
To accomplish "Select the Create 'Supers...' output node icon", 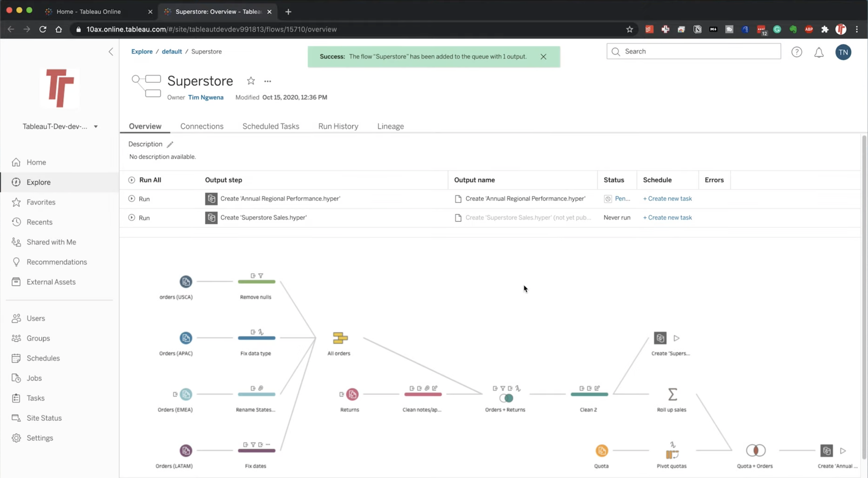I will coord(660,338).
